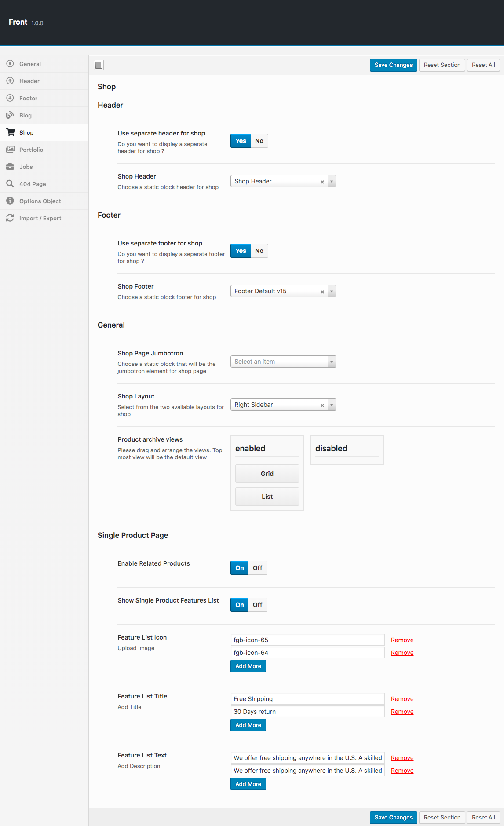Open the 404 Page settings section
The image size is (504, 826).
click(x=44, y=184)
